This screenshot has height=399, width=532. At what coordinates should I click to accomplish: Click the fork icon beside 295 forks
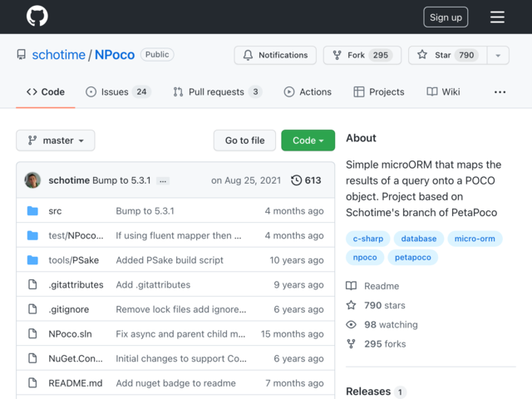pyautogui.click(x=351, y=343)
